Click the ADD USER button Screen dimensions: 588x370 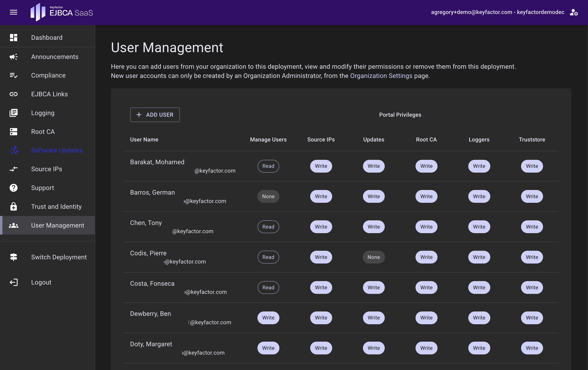pos(155,115)
